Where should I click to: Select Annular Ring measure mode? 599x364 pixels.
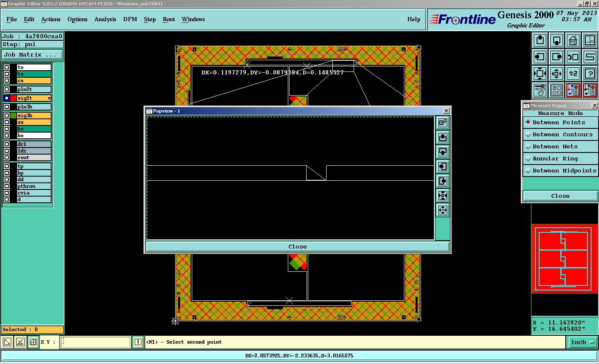(x=560, y=159)
